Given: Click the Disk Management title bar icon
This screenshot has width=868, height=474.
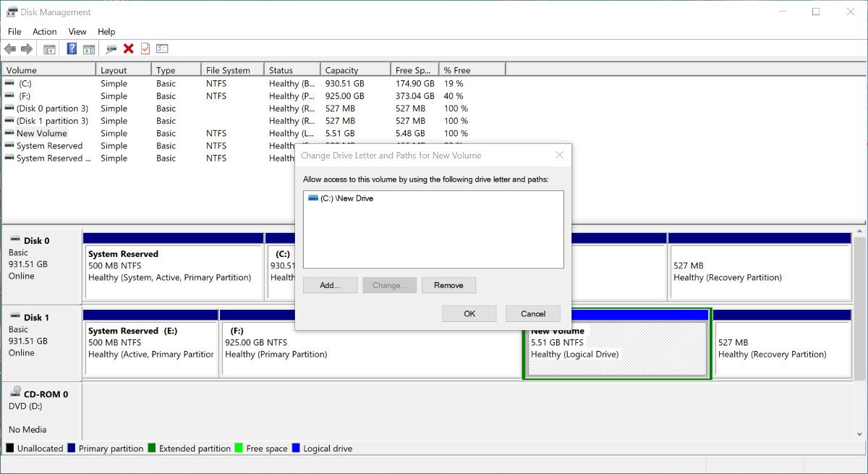Looking at the screenshot, I should tap(12, 12).
